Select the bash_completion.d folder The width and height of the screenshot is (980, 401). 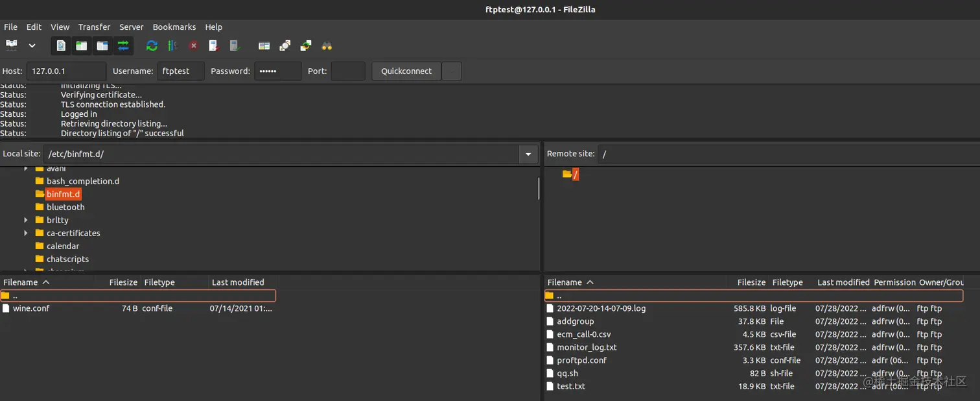(x=82, y=181)
